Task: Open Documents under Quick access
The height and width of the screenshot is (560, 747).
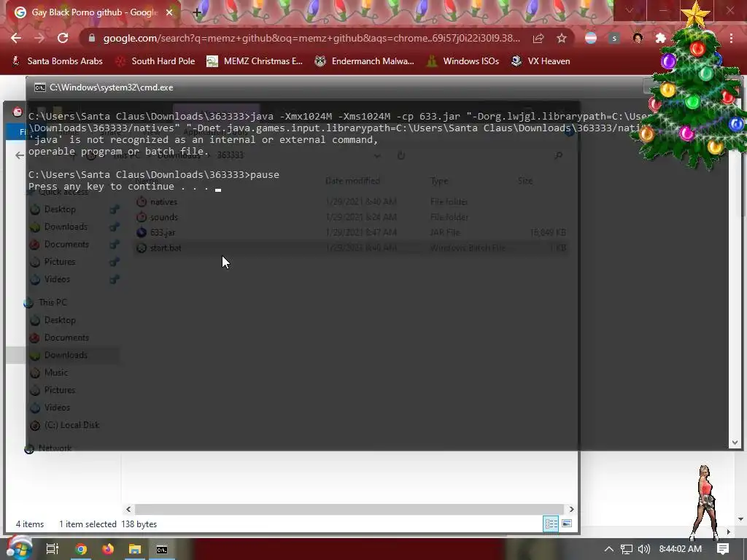Action: (x=66, y=244)
